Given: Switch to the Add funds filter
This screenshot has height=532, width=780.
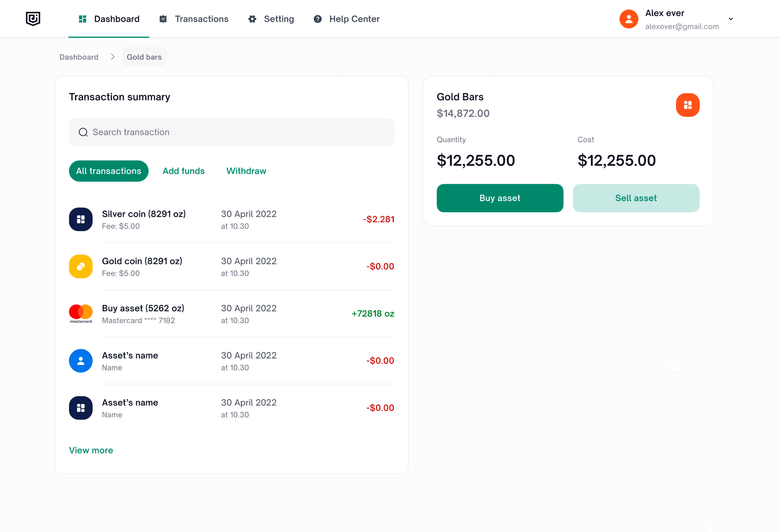Looking at the screenshot, I should pyautogui.click(x=184, y=171).
